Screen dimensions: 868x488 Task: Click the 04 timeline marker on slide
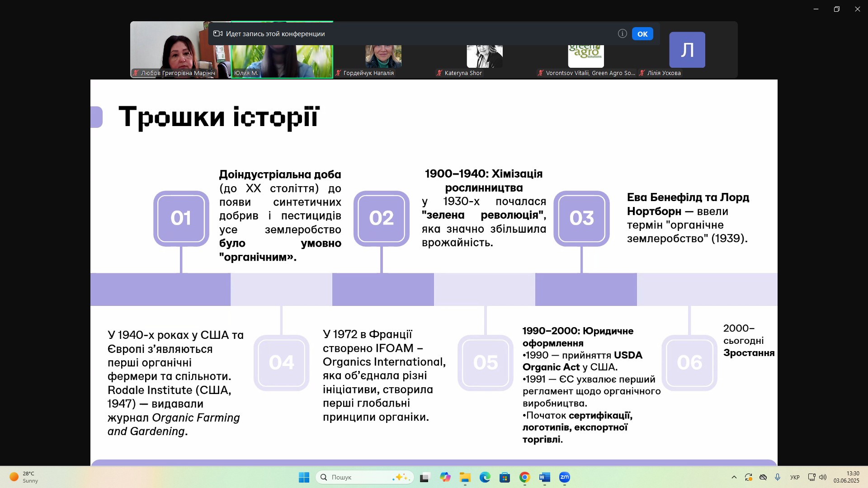[282, 363]
